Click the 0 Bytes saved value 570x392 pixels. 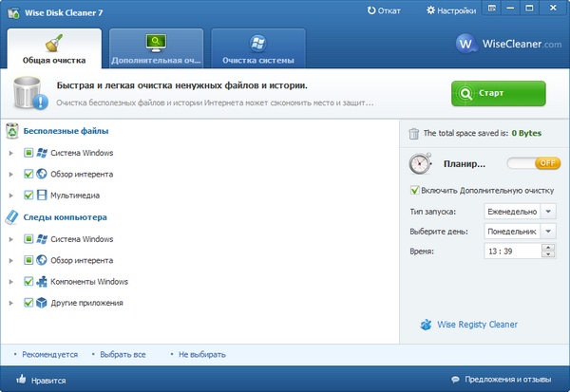526,133
